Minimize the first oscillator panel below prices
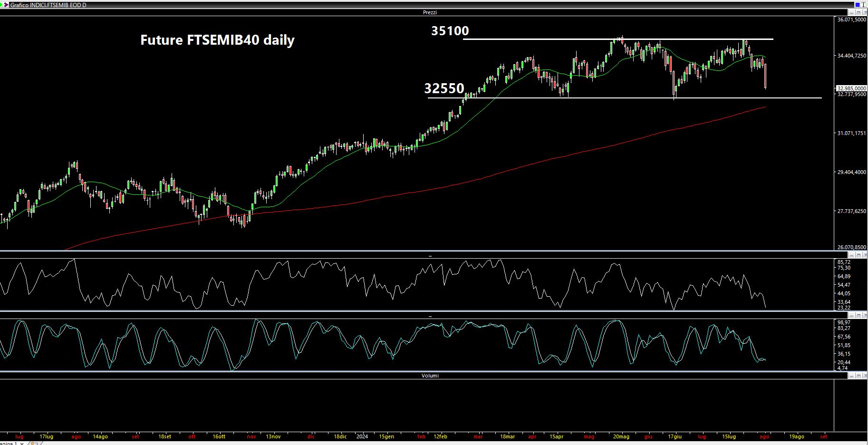This screenshot has height=445, width=868. click(851, 255)
